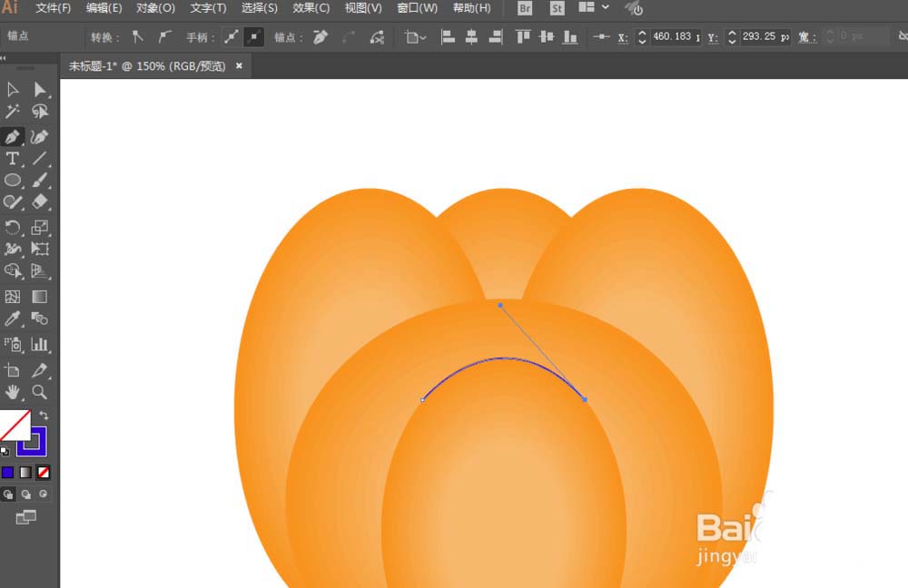Select the Shaper tool

(x=12, y=202)
